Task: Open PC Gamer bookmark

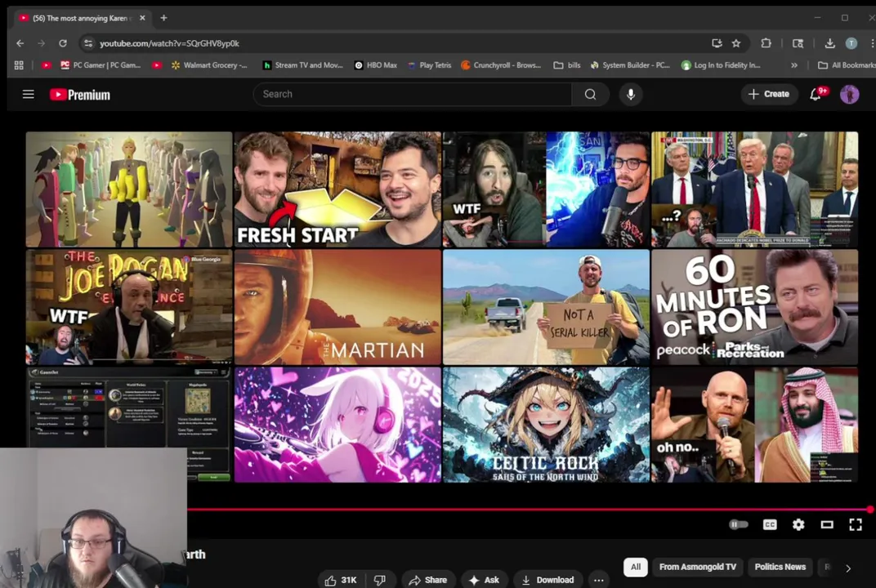Action: 101,65
